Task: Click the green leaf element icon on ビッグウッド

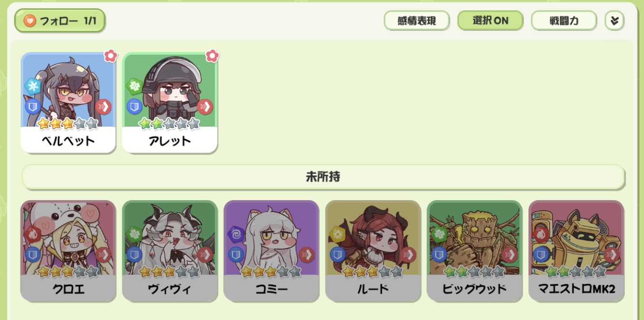Action: pos(439,234)
